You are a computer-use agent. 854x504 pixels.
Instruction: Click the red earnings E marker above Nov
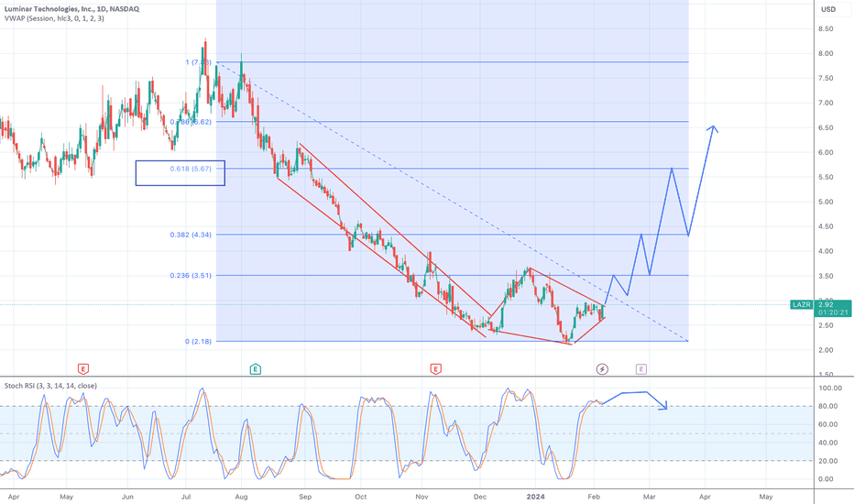pyautogui.click(x=435, y=369)
